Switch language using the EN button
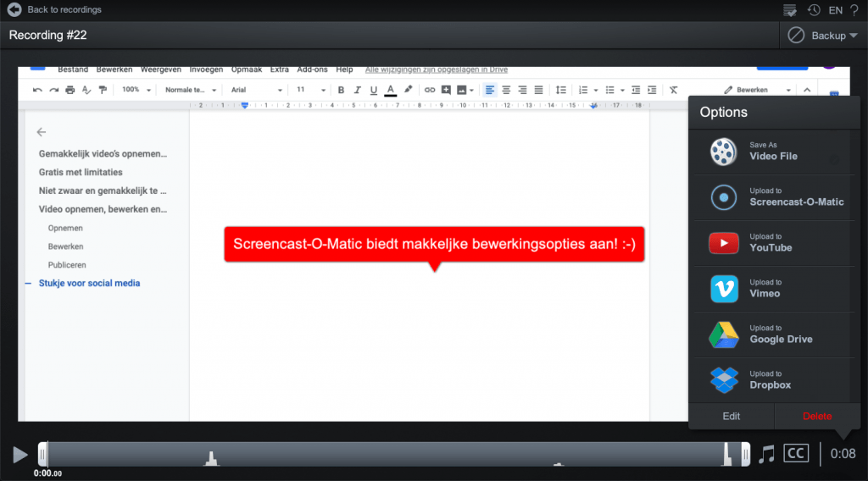Image resolution: width=868 pixels, height=481 pixels. [x=835, y=10]
